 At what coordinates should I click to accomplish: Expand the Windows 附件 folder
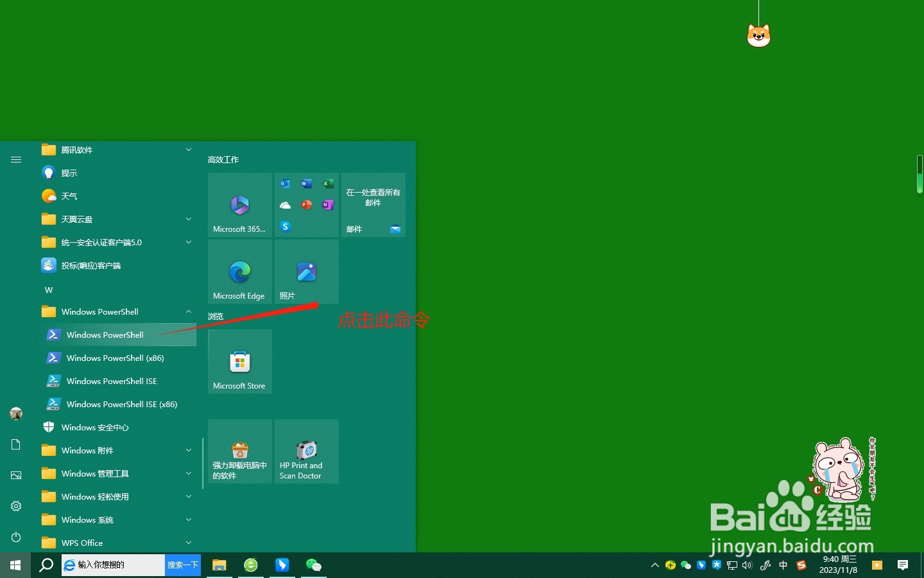coord(119,450)
